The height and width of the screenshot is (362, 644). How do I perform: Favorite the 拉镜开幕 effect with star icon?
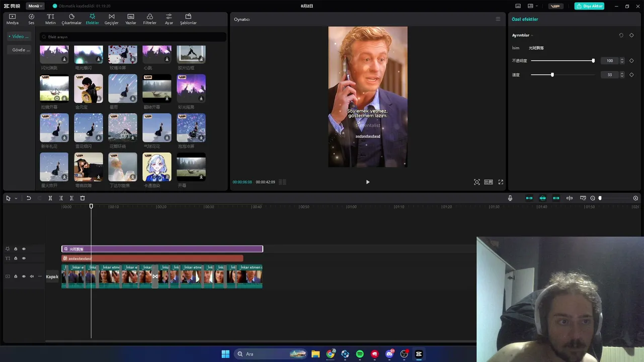57,99
